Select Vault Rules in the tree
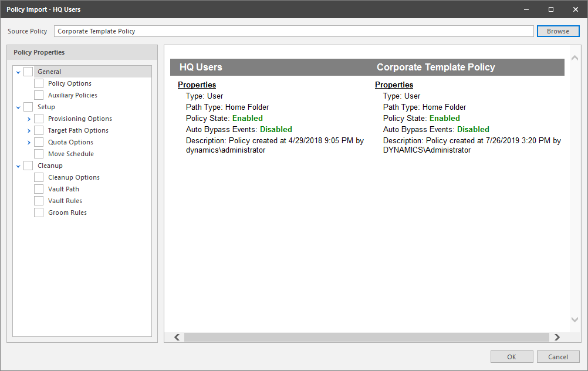Image resolution: width=588 pixels, height=371 pixels. click(65, 201)
